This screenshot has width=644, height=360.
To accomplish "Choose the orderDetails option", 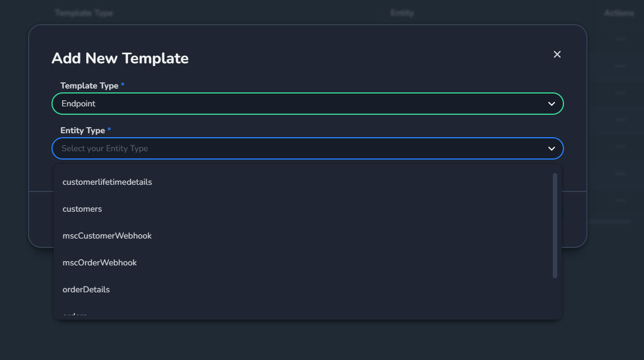I will click(x=303, y=289).
